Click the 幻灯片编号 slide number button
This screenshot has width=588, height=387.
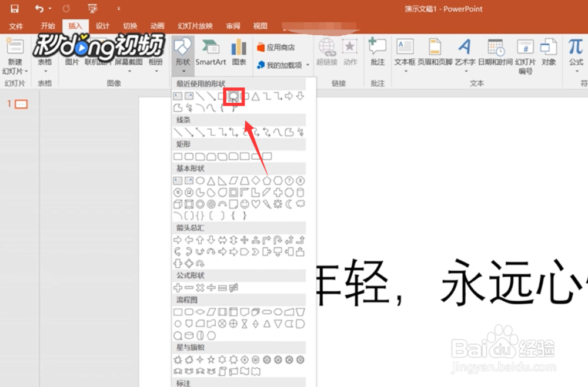(525, 56)
